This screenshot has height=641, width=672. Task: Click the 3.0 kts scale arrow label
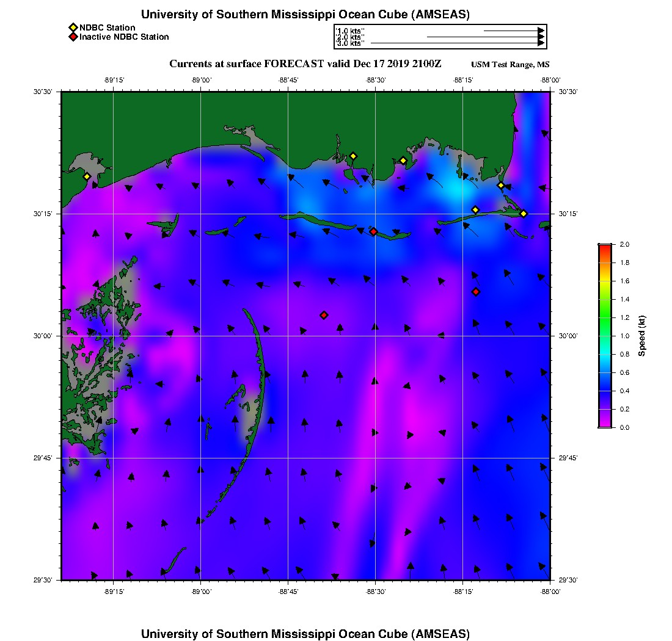pos(350,43)
